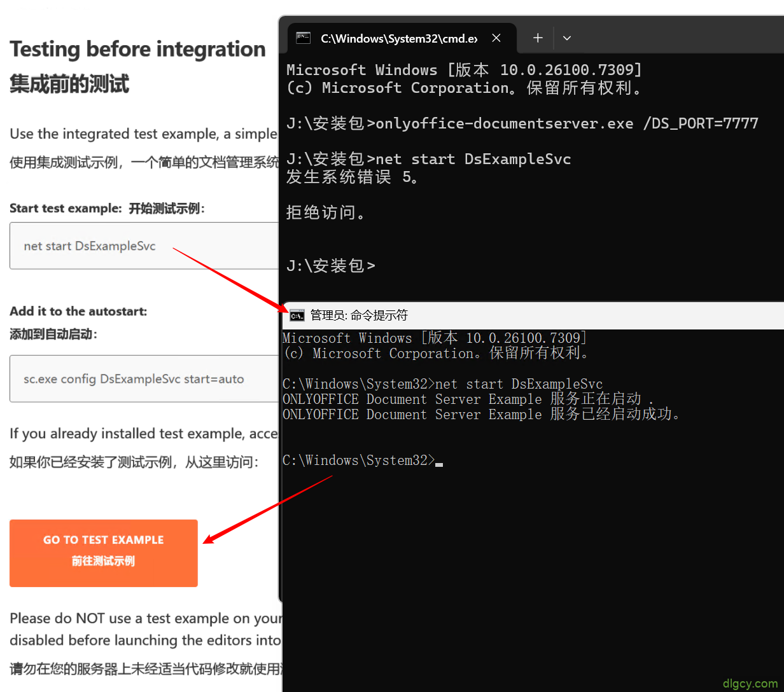Viewport: 784px width, 692px height.
Task: Click the Please do NOT use paragraph
Action: click(x=145, y=629)
